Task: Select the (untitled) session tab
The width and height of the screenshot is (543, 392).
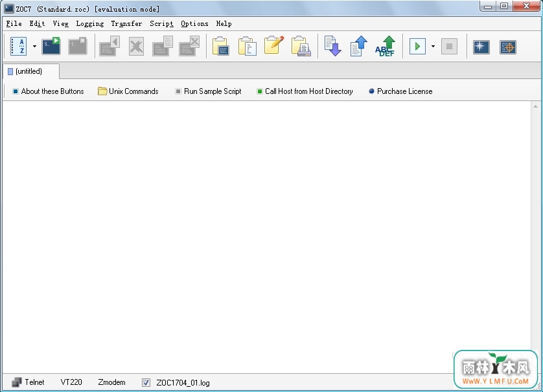Action: [x=30, y=71]
